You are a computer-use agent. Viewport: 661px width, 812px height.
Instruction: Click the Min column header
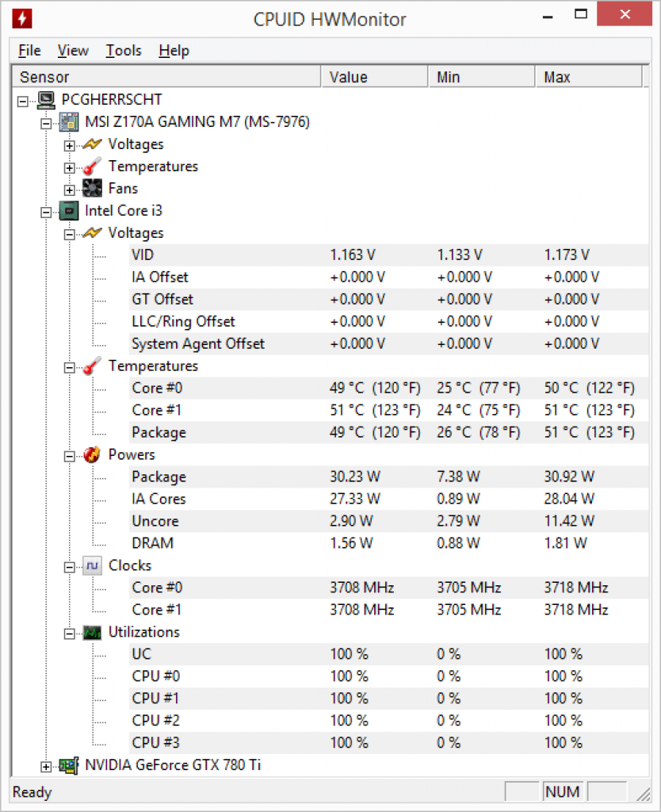482,77
